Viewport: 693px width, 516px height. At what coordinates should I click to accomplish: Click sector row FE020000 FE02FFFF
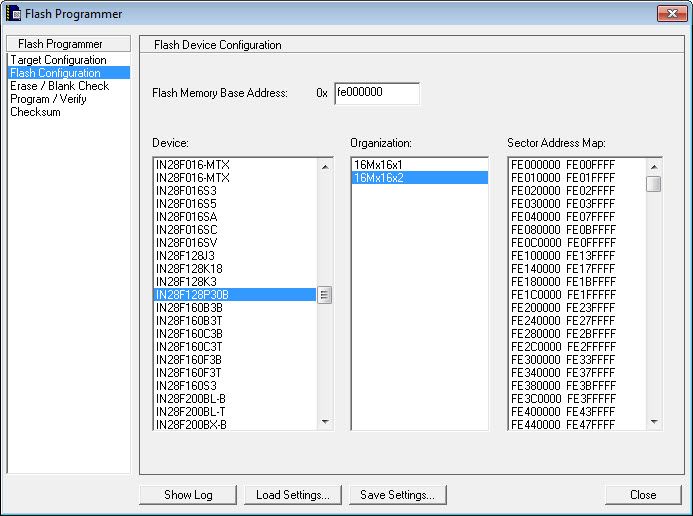tap(577, 191)
